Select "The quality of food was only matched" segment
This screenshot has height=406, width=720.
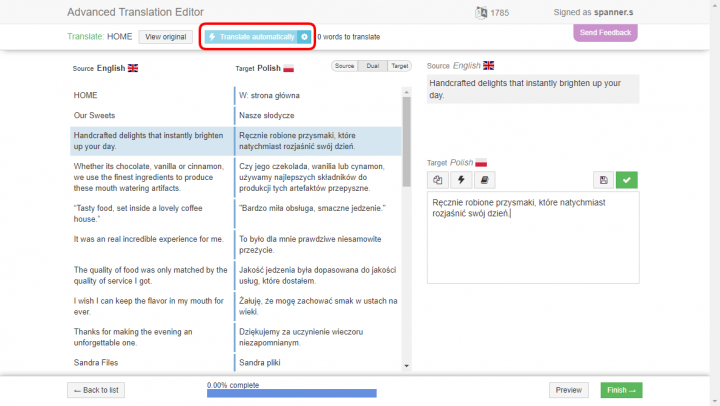152,276
